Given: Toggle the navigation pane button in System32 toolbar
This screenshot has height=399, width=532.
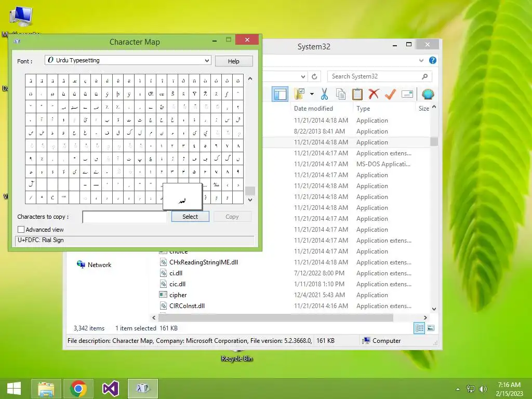Looking at the screenshot, I should pos(280,94).
